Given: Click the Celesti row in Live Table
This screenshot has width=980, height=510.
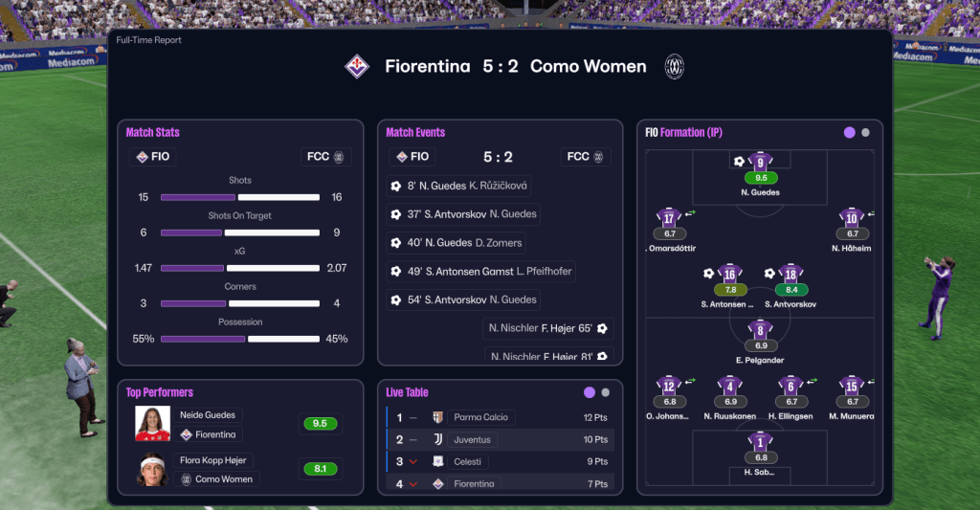Looking at the screenshot, I should 502,462.
